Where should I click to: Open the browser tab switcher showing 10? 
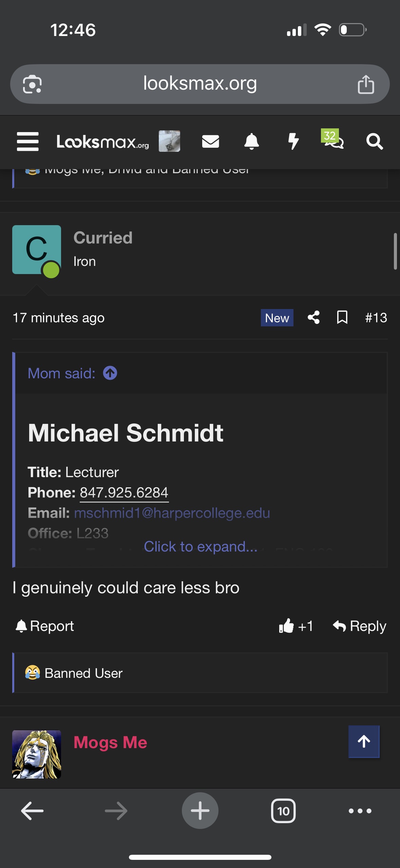tap(283, 811)
